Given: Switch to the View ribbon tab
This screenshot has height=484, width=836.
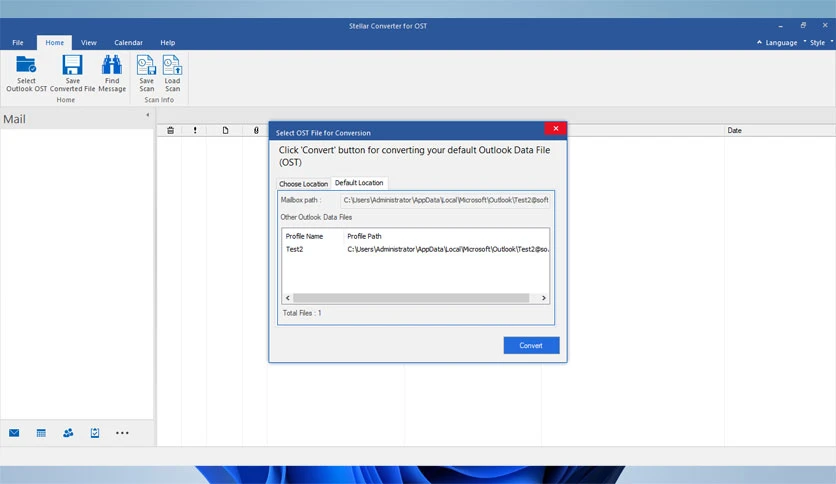Looking at the screenshot, I should [x=89, y=43].
